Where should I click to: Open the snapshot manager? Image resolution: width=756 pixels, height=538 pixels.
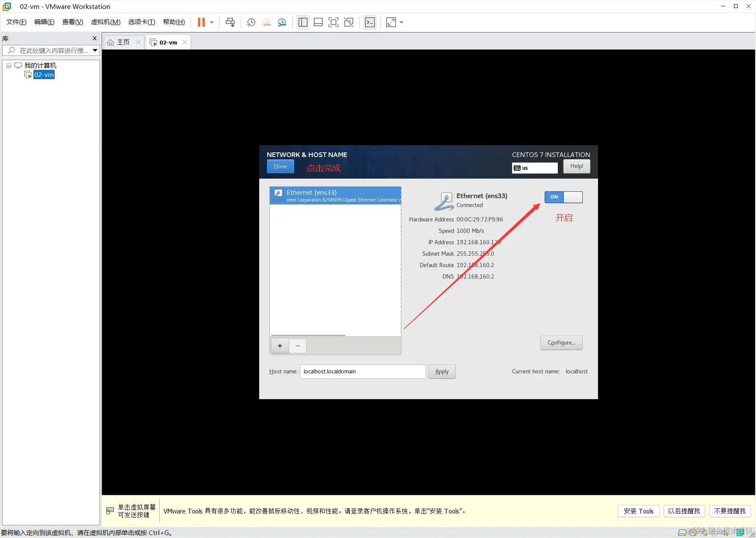point(282,22)
